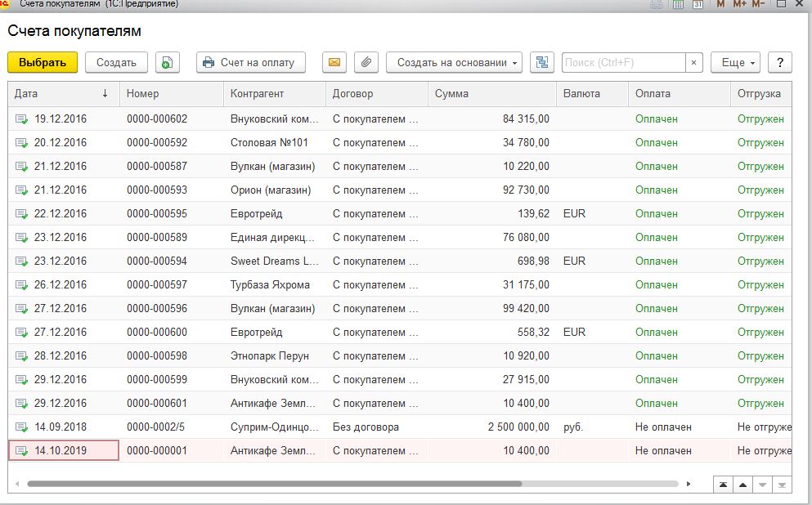Click the horizontal scrollbar right arrow
Screen dimensions: 812x505
tap(689, 484)
